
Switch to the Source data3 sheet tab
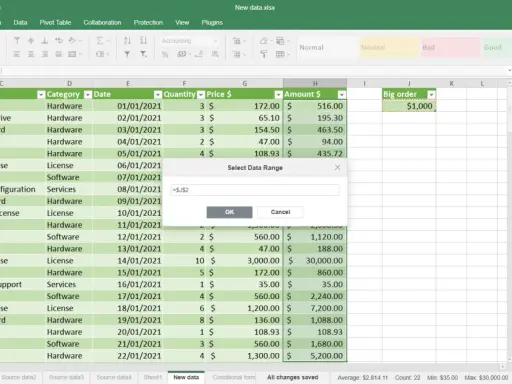(x=66, y=377)
